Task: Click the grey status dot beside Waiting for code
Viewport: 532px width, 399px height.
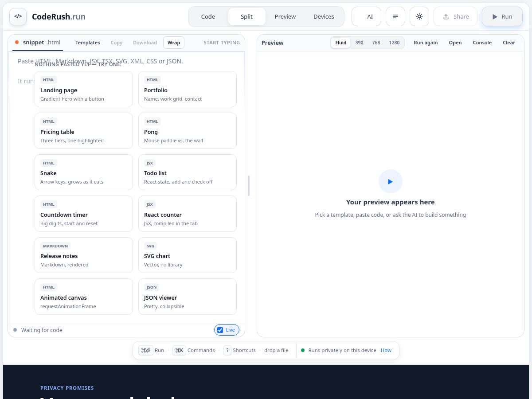Action: point(15,330)
